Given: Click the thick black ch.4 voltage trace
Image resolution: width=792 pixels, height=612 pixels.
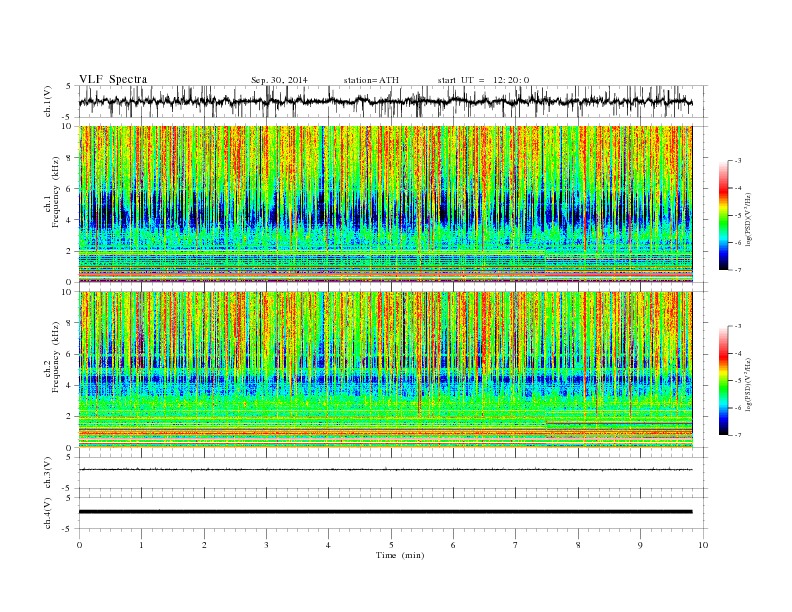Looking at the screenshot, I should pos(386,512).
